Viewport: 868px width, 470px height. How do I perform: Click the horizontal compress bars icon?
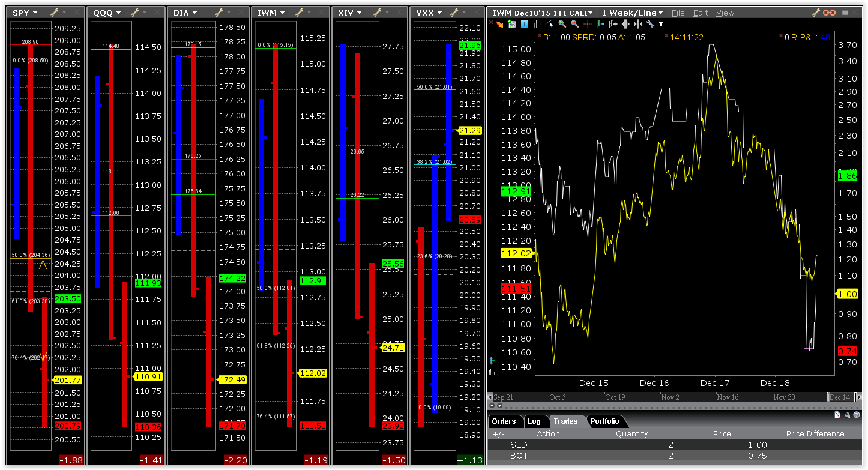tap(638, 24)
